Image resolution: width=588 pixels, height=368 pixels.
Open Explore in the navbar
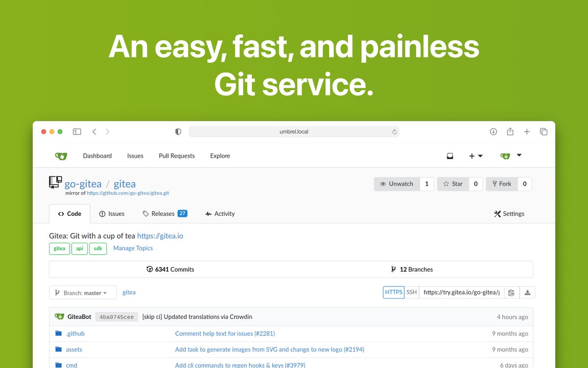(220, 156)
